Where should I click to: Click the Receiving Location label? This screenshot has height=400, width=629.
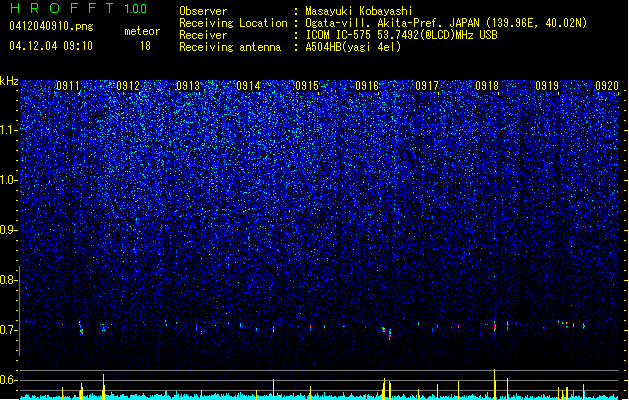pyautogui.click(x=233, y=23)
